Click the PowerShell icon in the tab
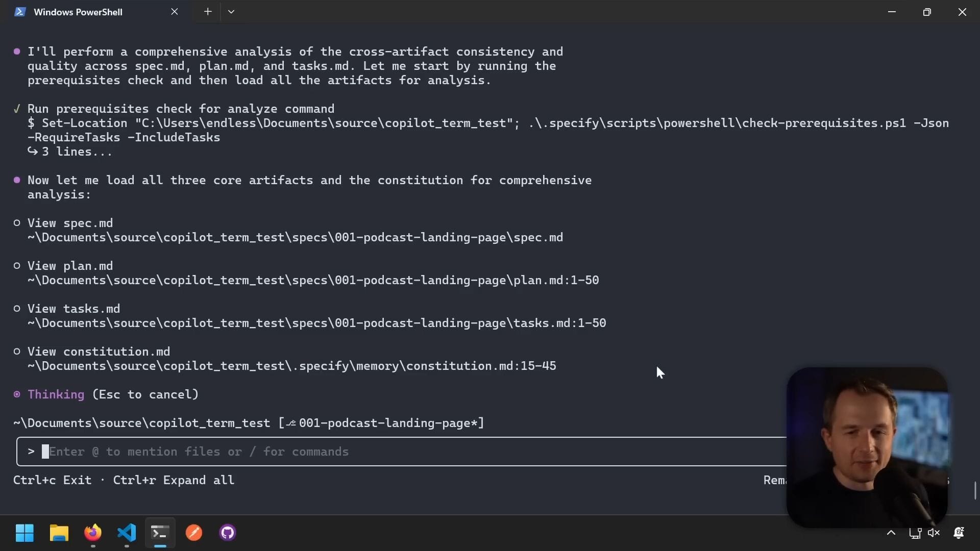Screen dimensions: 980x551 20,12
